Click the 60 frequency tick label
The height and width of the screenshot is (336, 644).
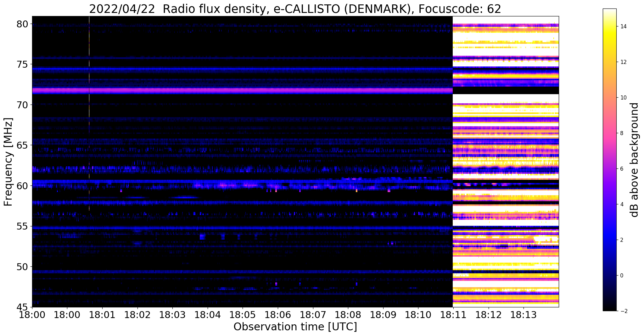pos(22,186)
